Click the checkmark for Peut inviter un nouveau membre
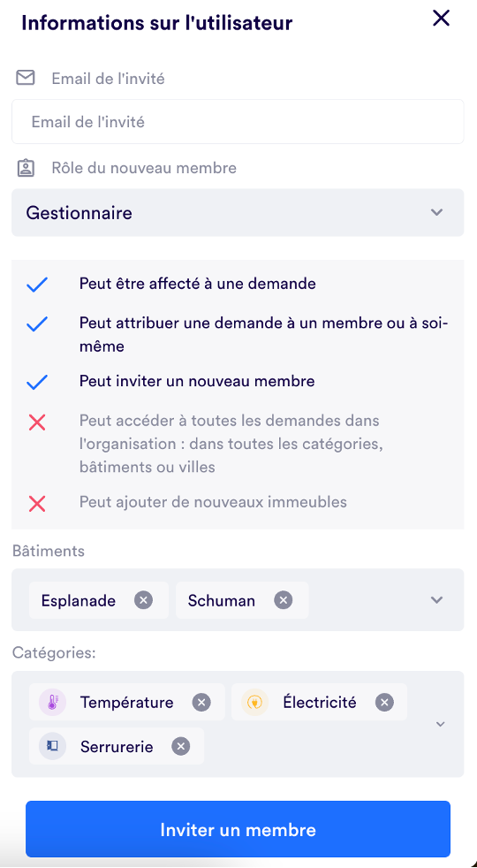Screen dimensions: 477x868 (37, 382)
